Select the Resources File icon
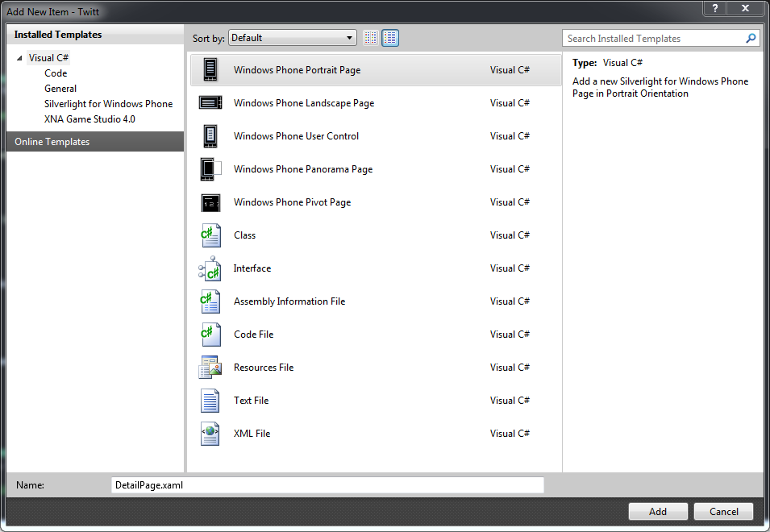770x532 pixels. [x=210, y=367]
